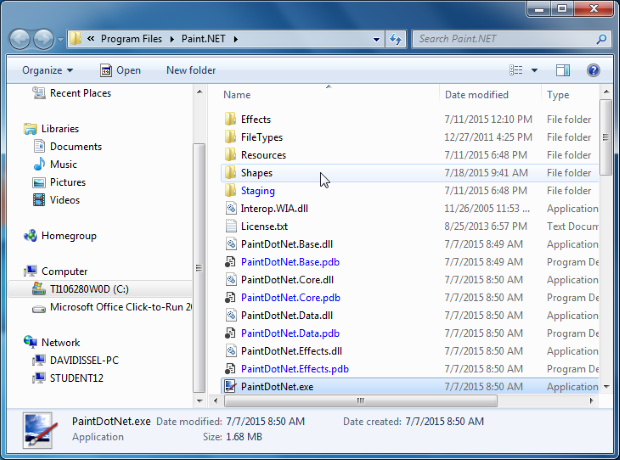Viewport: 620px width, 460px height.
Task: Select the PaintDotNet.Core.pdb file icon
Action: pos(231,297)
